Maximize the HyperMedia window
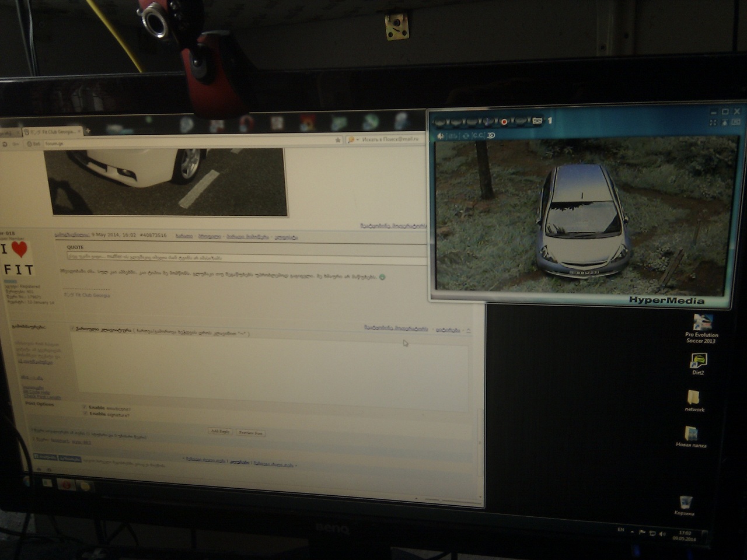Image resolution: width=747 pixels, height=560 pixels. coord(725,111)
